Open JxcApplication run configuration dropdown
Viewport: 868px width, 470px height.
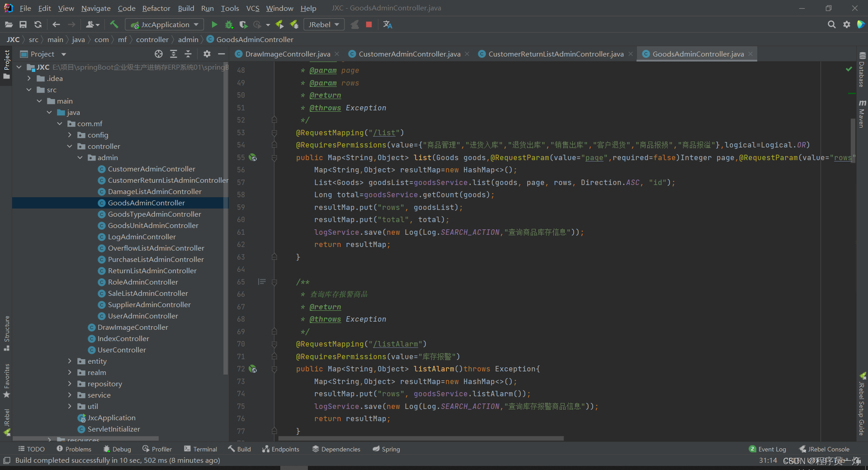[x=165, y=24]
